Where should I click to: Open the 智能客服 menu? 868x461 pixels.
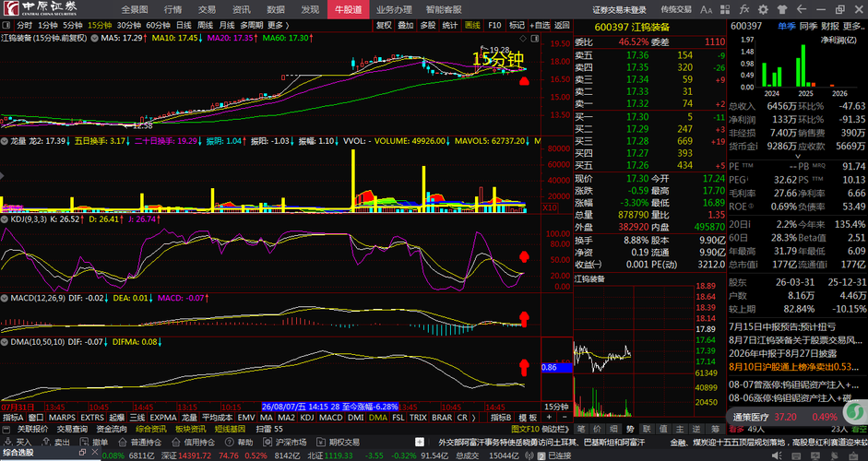coord(444,9)
